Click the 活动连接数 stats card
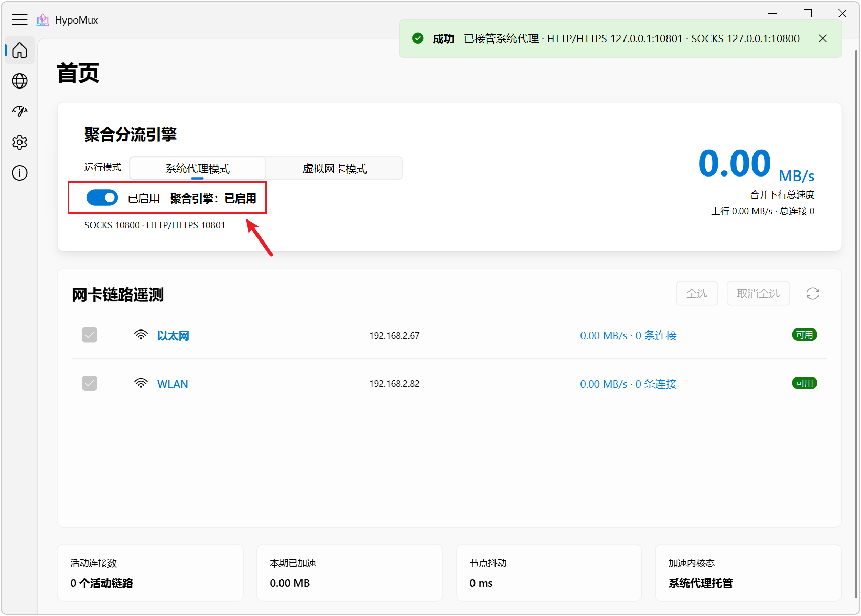The width and height of the screenshot is (861, 616). click(x=150, y=573)
